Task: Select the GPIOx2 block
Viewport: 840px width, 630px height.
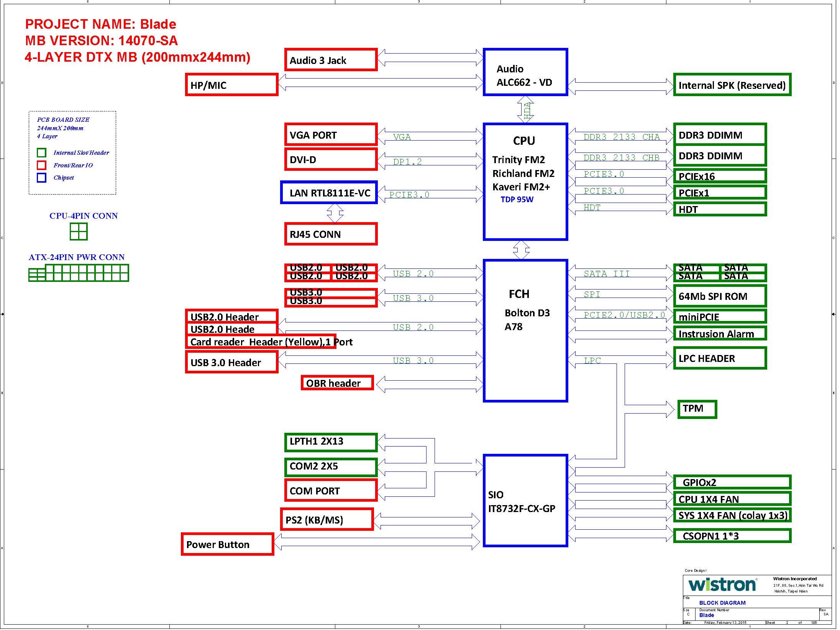Action: click(x=732, y=482)
